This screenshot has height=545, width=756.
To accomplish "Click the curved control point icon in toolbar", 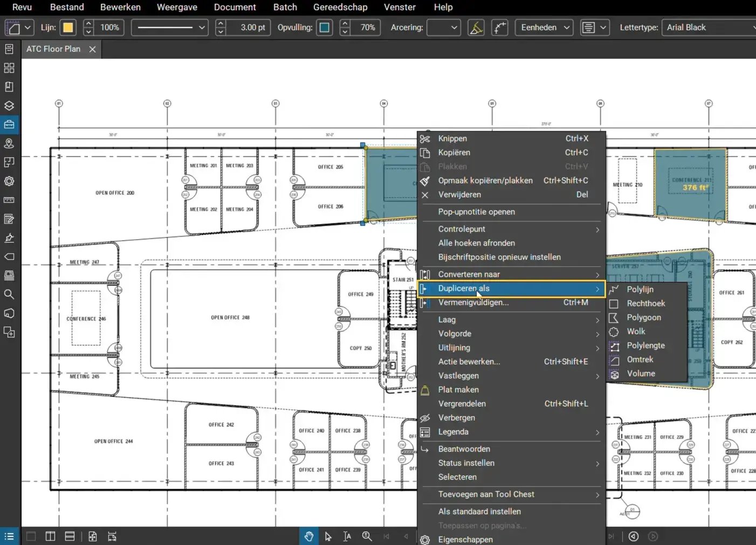I will tap(500, 27).
